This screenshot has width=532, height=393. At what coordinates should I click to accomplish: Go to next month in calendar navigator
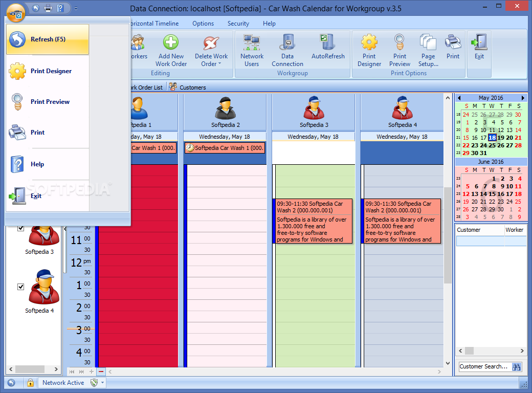[523, 98]
